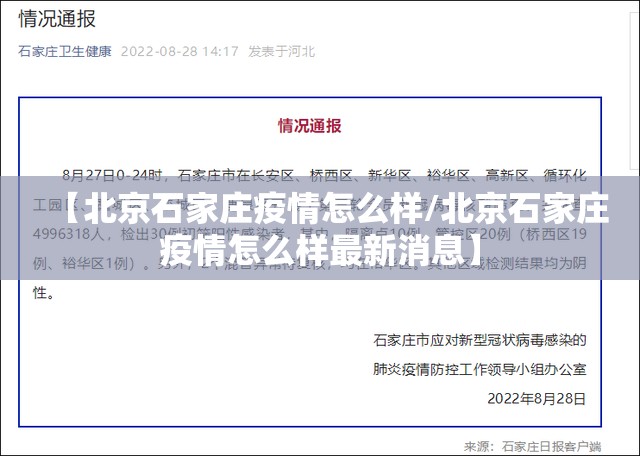
Task: Click the signature date 2022年8月28日
Action: 536,397
